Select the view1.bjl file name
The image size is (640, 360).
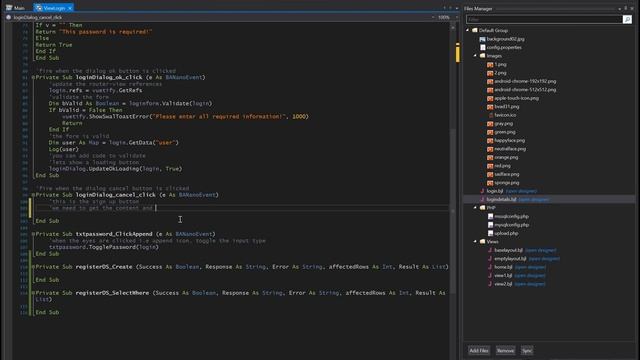[x=503, y=276]
